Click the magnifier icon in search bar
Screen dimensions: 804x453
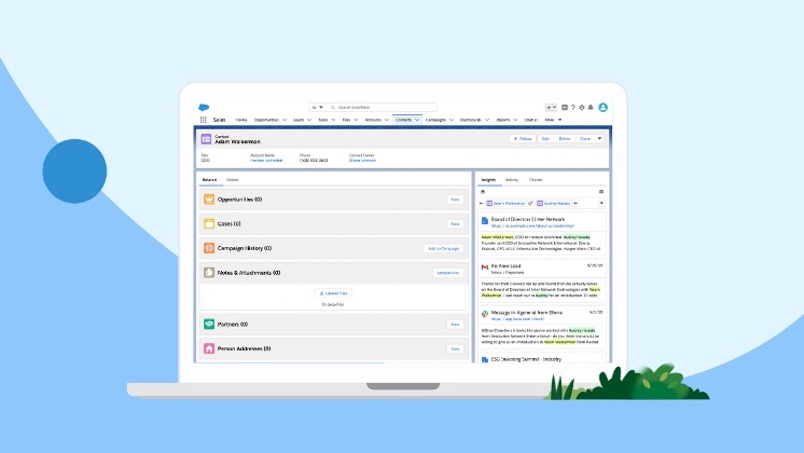coord(333,107)
